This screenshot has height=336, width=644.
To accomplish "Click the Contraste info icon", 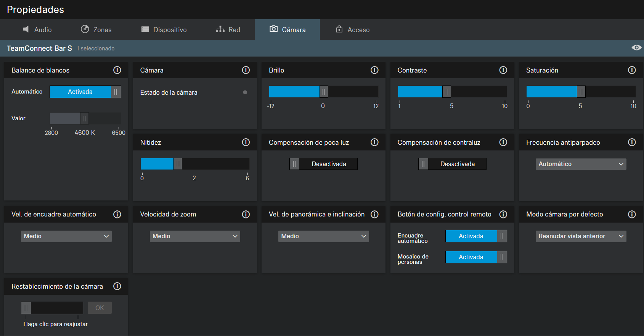I will click(503, 70).
